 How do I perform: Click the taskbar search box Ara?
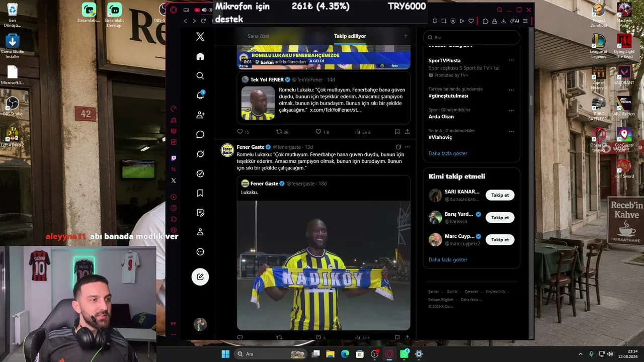pyautogui.click(x=271, y=354)
